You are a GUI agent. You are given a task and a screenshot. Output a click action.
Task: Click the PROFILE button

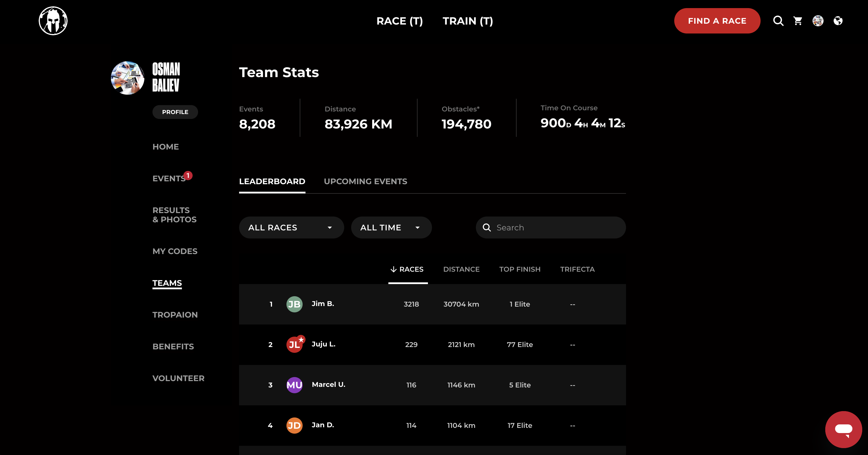[175, 112]
